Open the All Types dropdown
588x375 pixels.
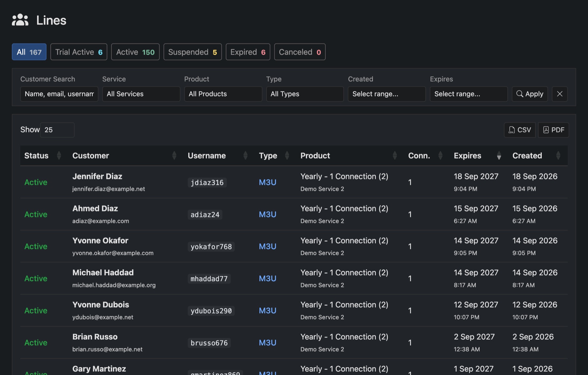point(305,94)
